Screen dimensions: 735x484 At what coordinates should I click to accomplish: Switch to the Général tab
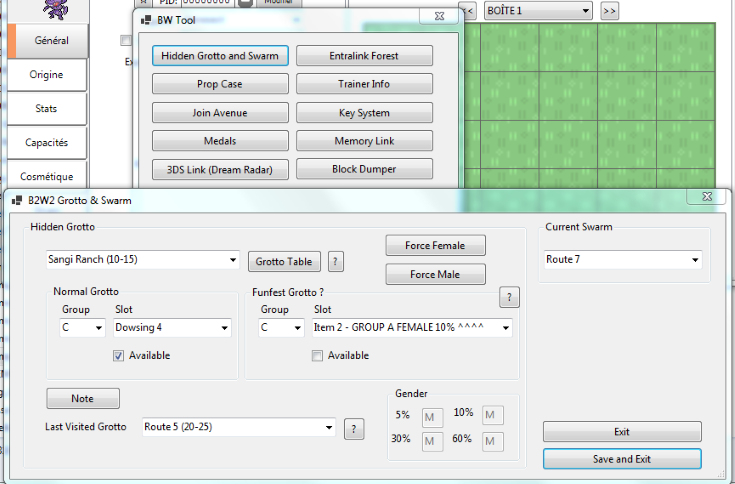click(48, 41)
